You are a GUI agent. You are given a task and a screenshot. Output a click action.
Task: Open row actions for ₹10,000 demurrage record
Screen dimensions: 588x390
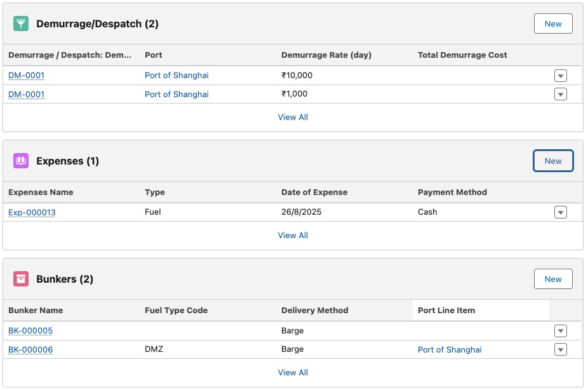pyautogui.click(x=560, y=76)
